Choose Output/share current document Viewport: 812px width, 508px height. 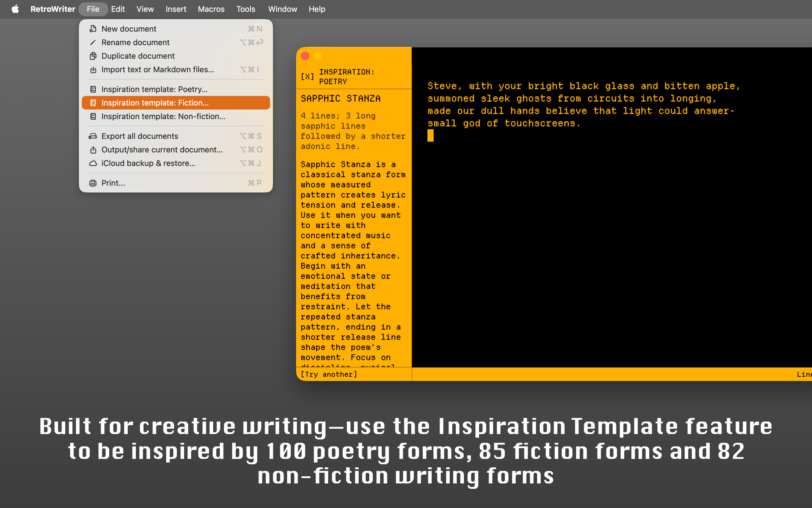[176, 150]
